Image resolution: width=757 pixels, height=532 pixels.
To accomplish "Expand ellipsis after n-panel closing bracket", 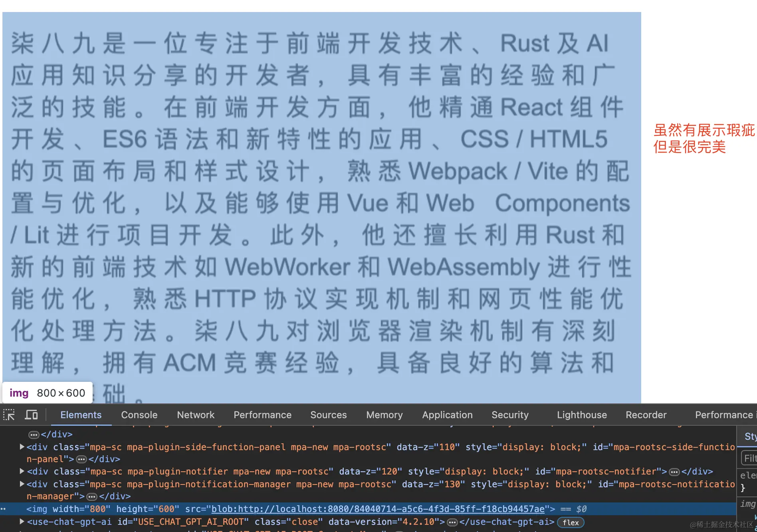I will pyautogui.click(x=81, y=459).
